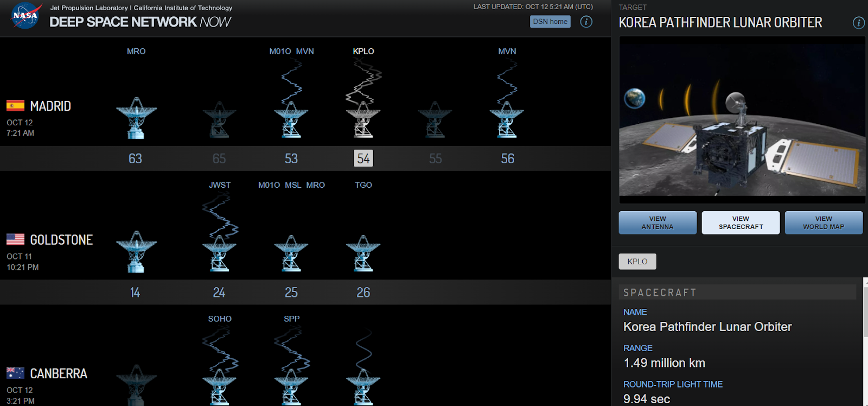
Task: Select Madrid antenna dish 63
Action: [136, 118]
